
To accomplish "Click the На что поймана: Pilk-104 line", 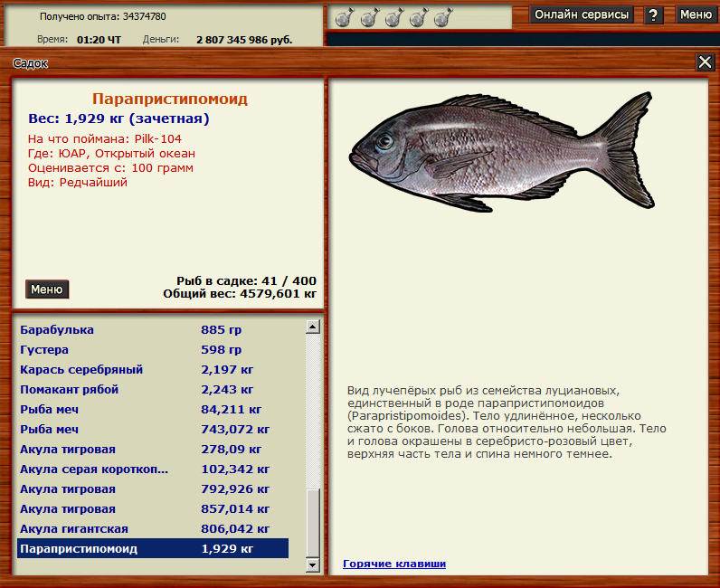I will tap(105, 138).
